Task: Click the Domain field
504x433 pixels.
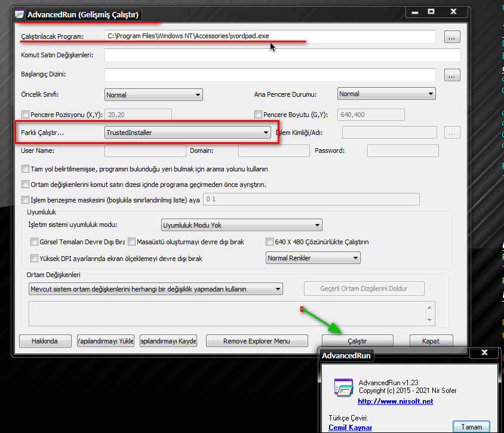Action: [274, 151]
